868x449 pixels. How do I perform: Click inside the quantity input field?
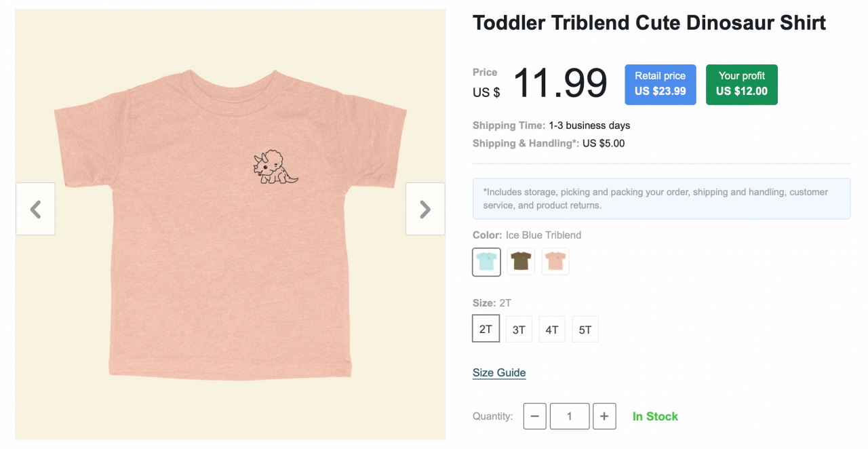570,416
